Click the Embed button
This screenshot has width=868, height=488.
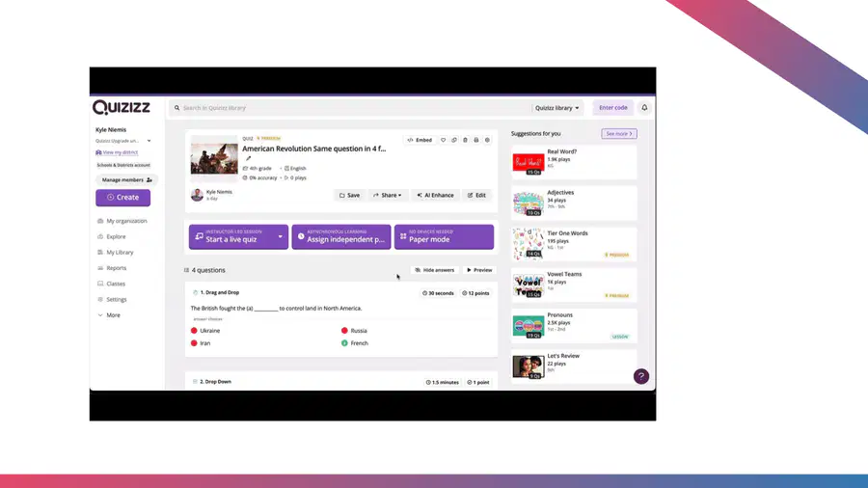(x=420, y=140)
